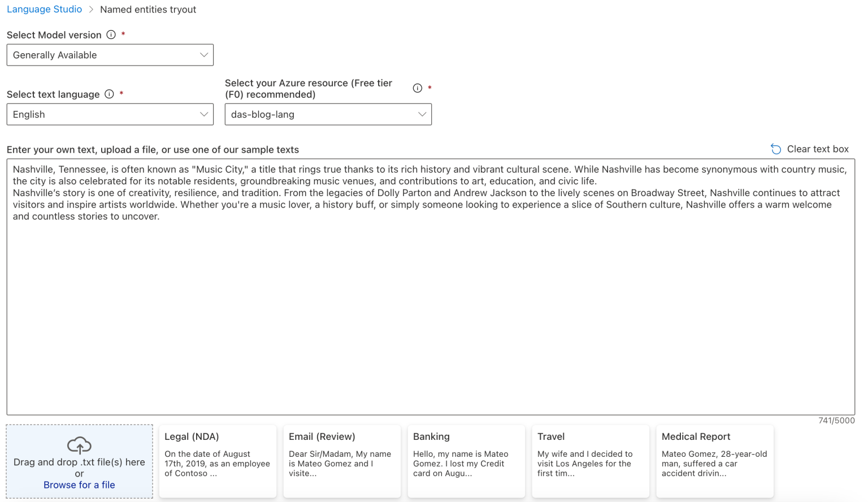Image resolution: width=868 pixels, height=502 pixels.
Task: Select the Banking sample card
Action: [466, 461]
